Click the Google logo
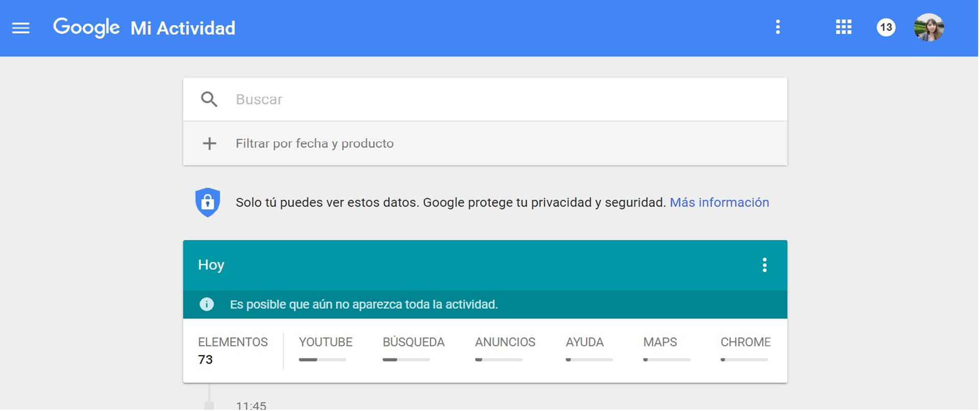The width and height of the screenshot is (980, 411). point(86,28)
